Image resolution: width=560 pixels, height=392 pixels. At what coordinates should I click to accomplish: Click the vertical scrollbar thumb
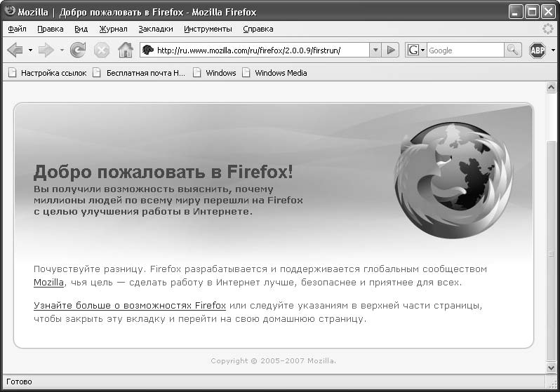click(551, 251)
